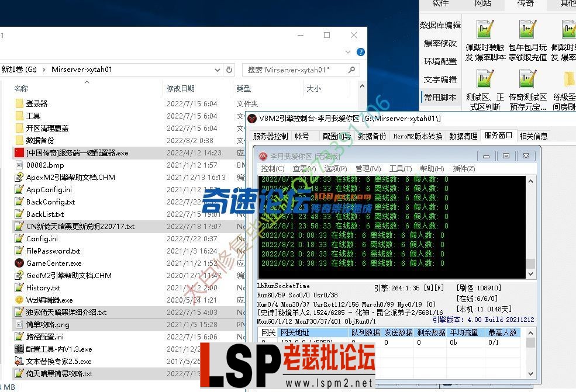Click the Wzl编辑器.exe smiley icon
Image resolution: width=576 pixels, height=392 pixels.
19,300
